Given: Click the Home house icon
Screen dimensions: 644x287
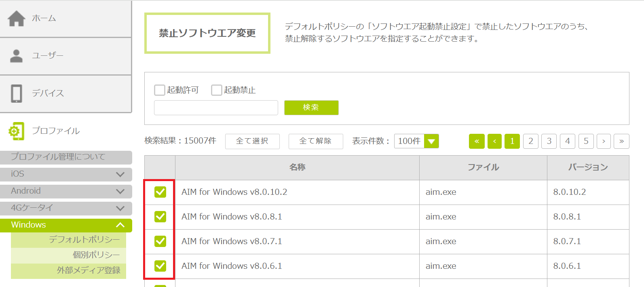Looking at the screenshot, I should tap(17, 19).
